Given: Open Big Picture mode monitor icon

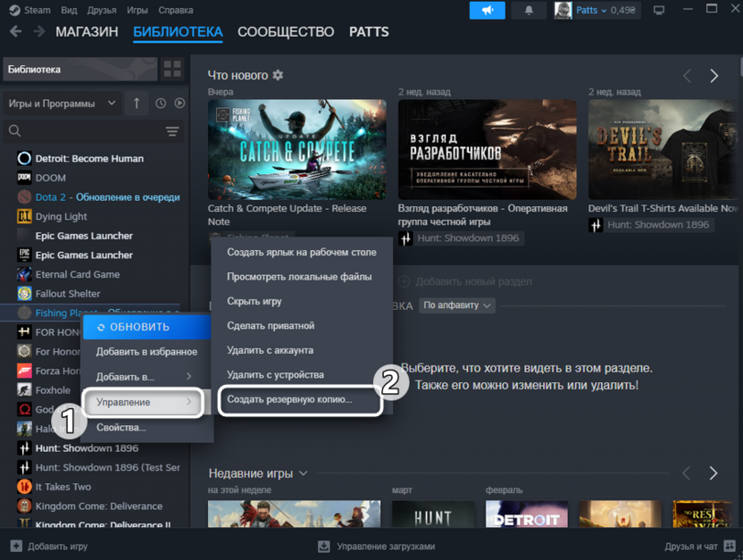Looking at the screenshot, I should [x=659, y=10].
